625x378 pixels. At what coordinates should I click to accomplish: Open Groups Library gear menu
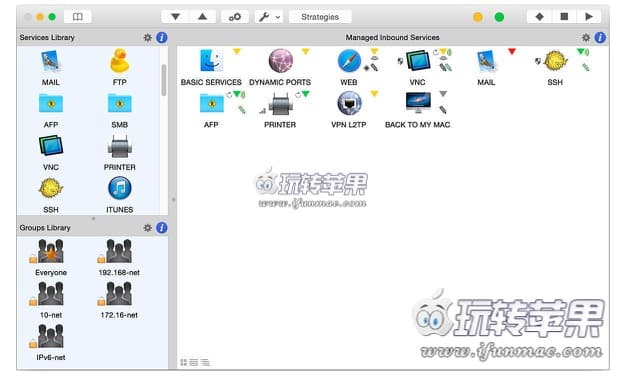coord(148,228)
